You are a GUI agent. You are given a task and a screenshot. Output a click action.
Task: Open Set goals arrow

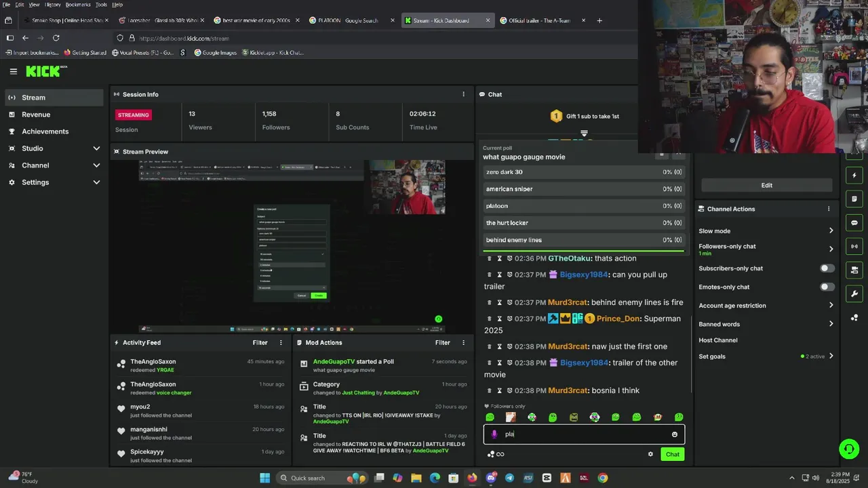831,357
